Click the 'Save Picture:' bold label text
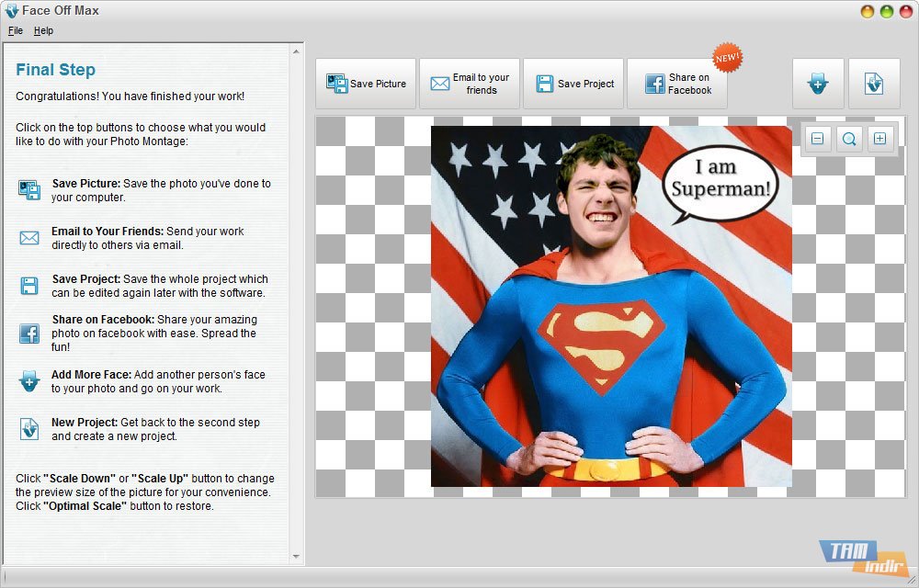The height and width of the screenshot is (588, 919). [x=86, y=184]
